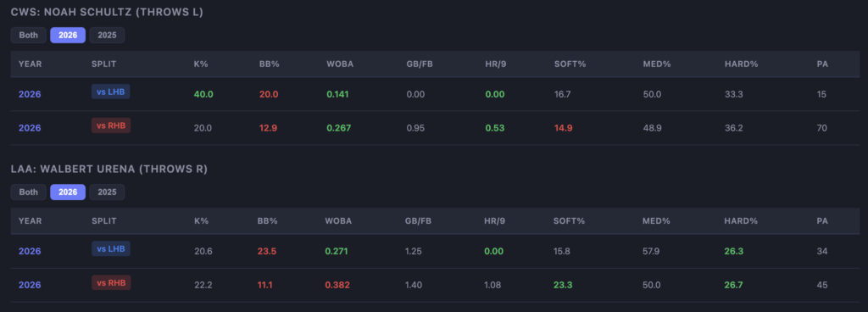Select the 2026 tab under Walbert Urena
Screen dimensions: 868x312
tap(68, 192)
